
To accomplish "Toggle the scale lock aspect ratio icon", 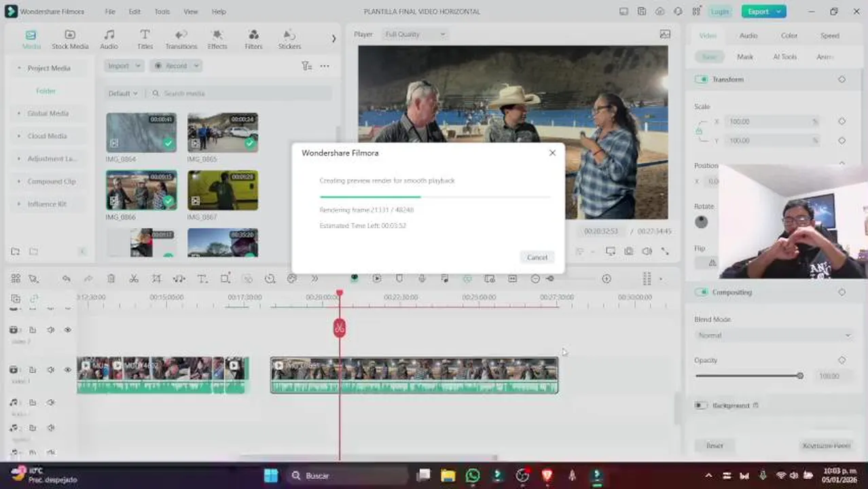I will (x=699, y=131).
